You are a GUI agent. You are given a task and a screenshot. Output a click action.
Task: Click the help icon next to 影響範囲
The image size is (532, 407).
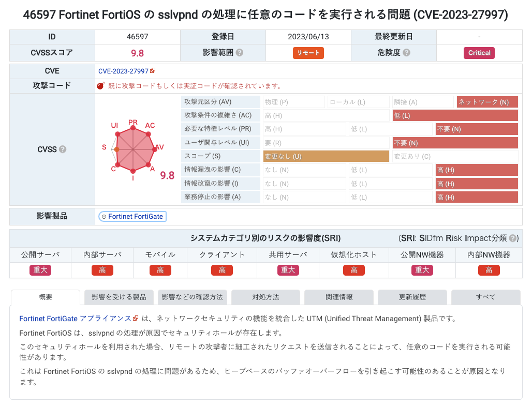click(x=240, y=53)
